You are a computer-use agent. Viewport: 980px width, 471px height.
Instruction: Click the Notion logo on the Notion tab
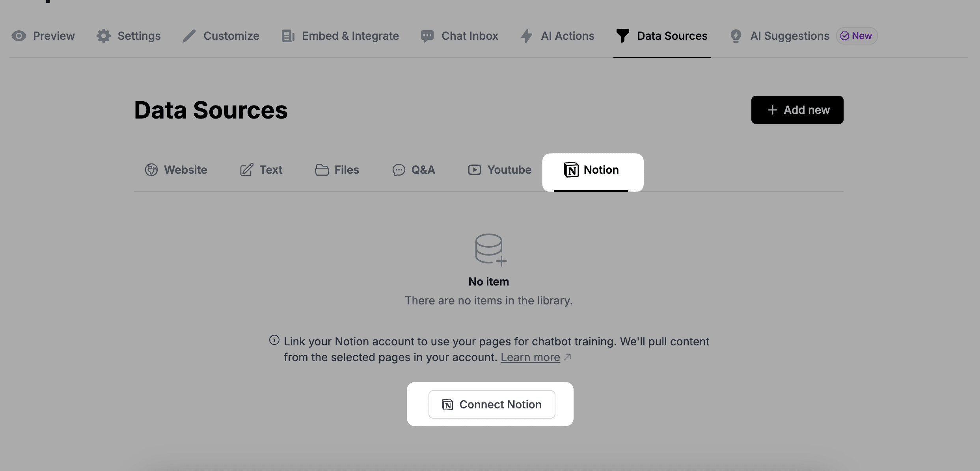[x=570, y=170]
